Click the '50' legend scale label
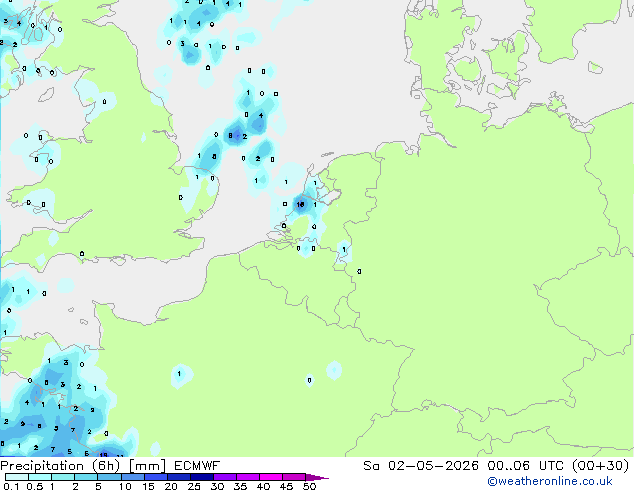This screenshot has width=634, height=490. click(x=309, y=486)
